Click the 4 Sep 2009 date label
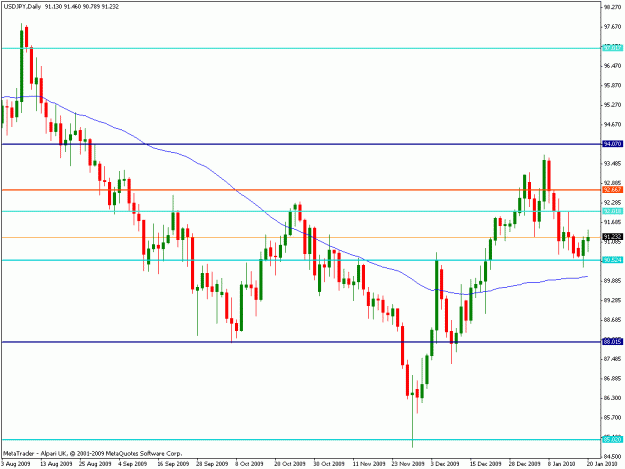625x469 pixels. coord(132,464)
